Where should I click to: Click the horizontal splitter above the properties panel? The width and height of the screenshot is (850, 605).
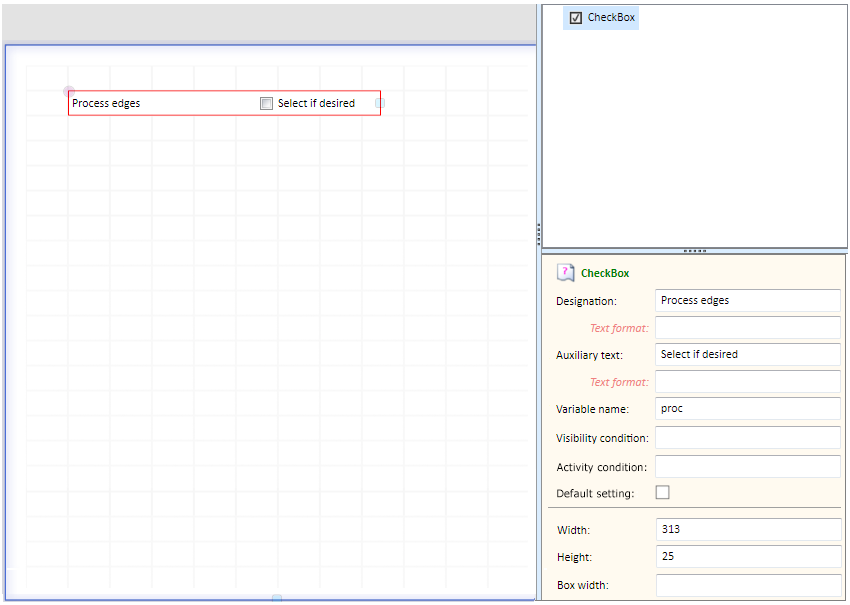coord(694,251)
